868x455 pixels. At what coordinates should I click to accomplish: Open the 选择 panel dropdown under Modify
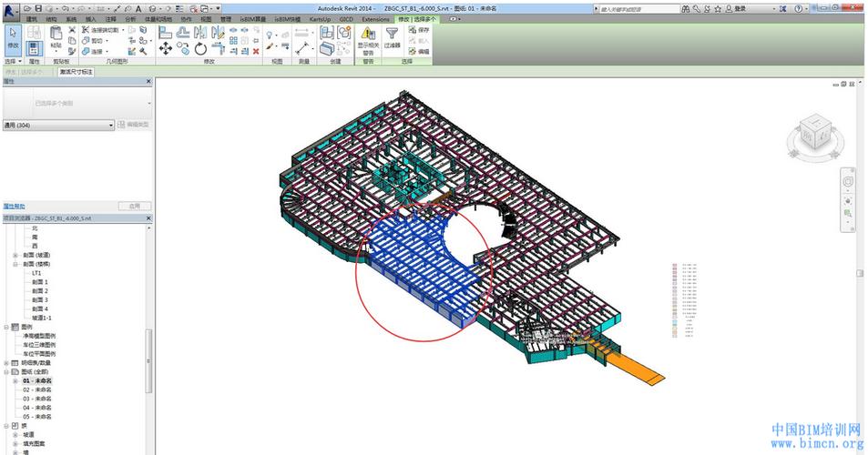[14, 61]
